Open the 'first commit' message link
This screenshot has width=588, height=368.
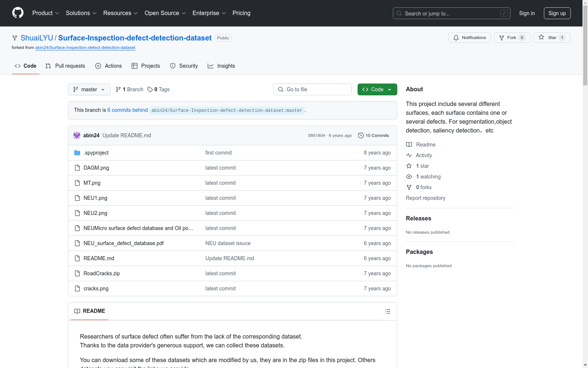click(x=219, y=153)
